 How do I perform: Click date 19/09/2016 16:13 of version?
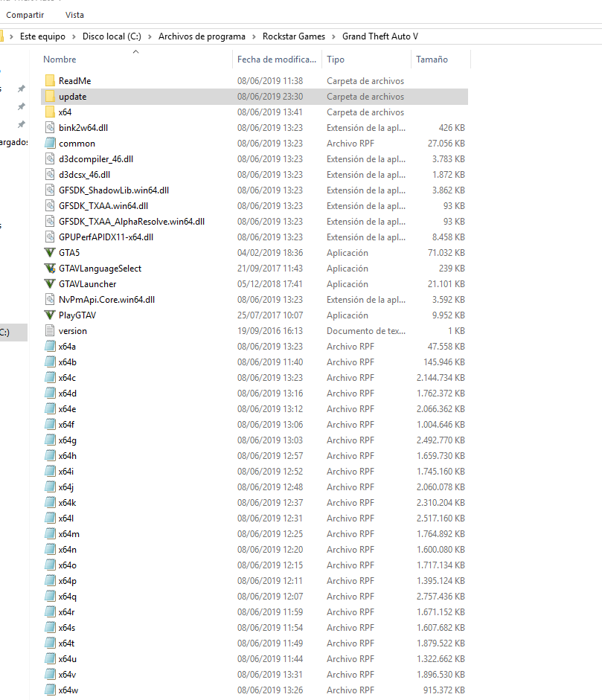tap(270, 331)
